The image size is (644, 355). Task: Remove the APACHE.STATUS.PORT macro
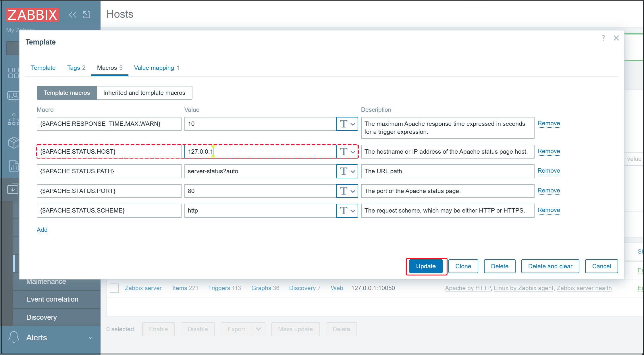[x=549, y=190]
